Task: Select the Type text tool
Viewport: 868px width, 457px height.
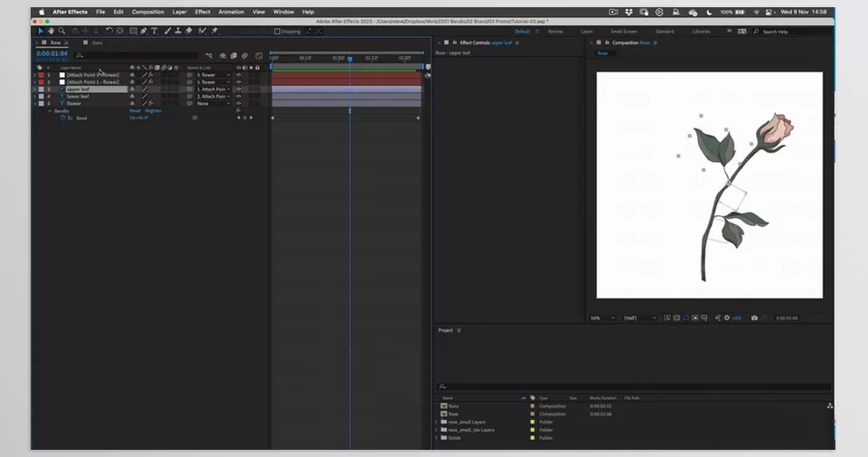Action: pyautogui.click(x=155, y=31)
